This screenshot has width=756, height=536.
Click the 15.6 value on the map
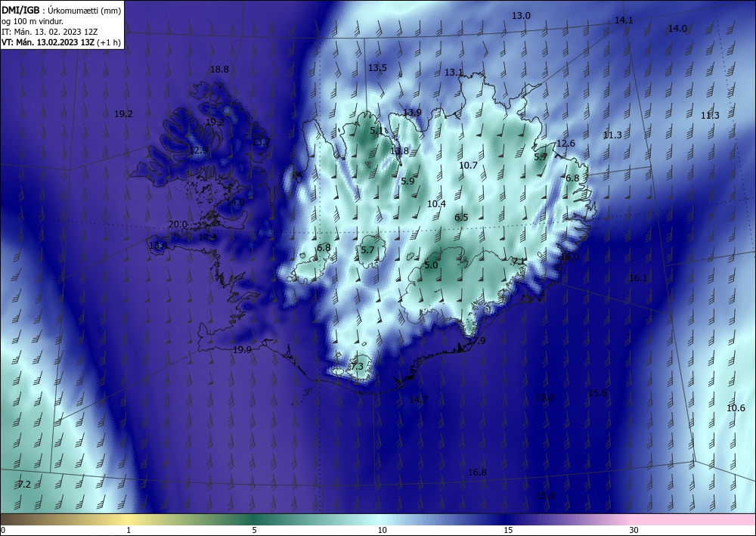597,393
